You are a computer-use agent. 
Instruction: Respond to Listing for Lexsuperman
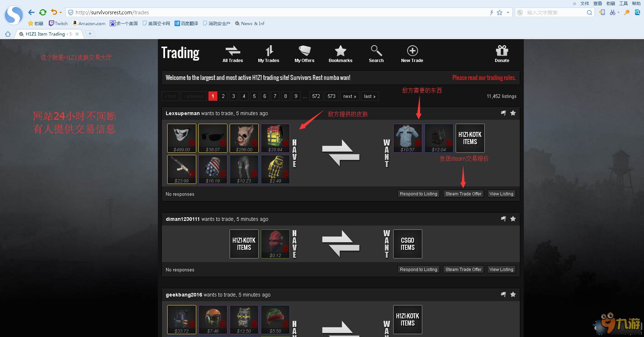point(419,194)
